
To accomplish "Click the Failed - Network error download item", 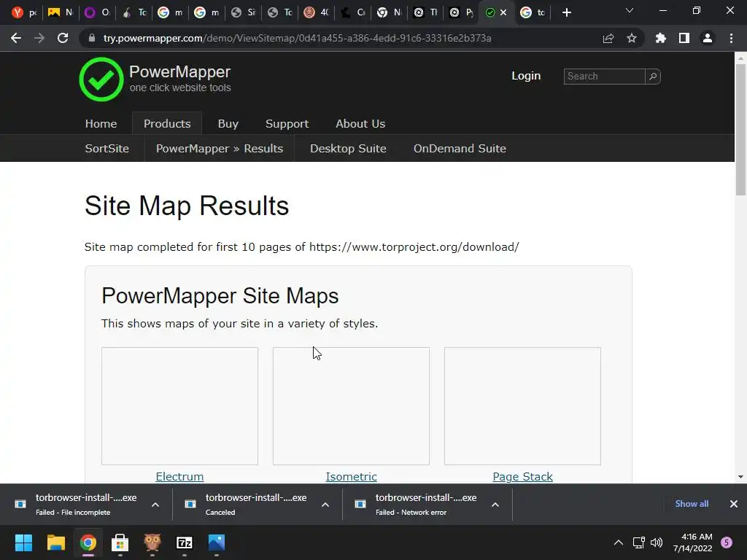I will (x=426, y=505).
